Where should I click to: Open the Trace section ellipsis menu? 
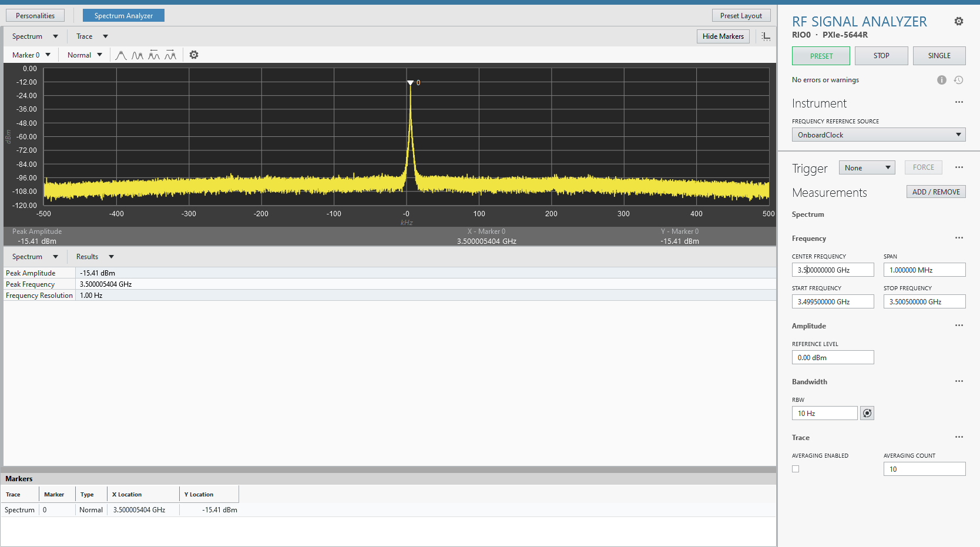(959, 437)
